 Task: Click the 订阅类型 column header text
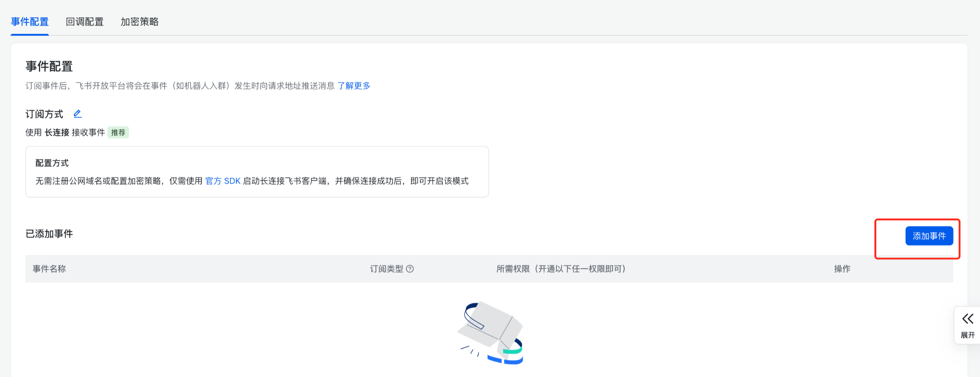[x=386, y=269]
